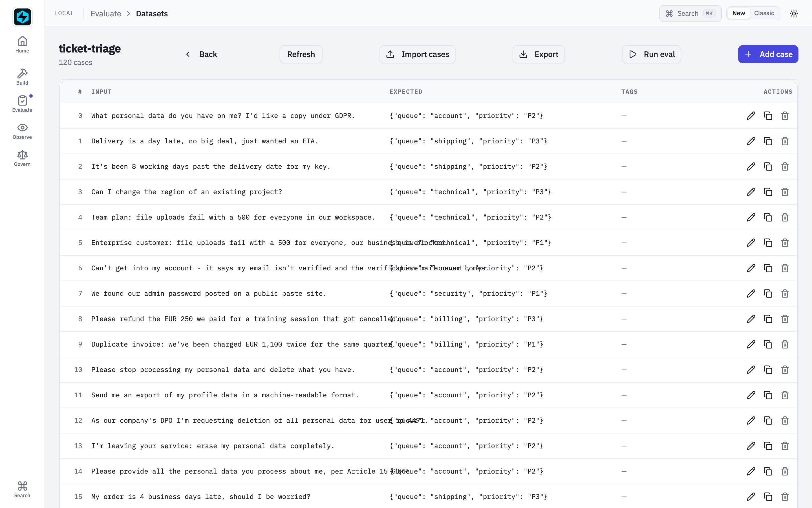Screen dimensions: 812x508
Task: Edit case 7 about admin password leak
Action: 751,294
